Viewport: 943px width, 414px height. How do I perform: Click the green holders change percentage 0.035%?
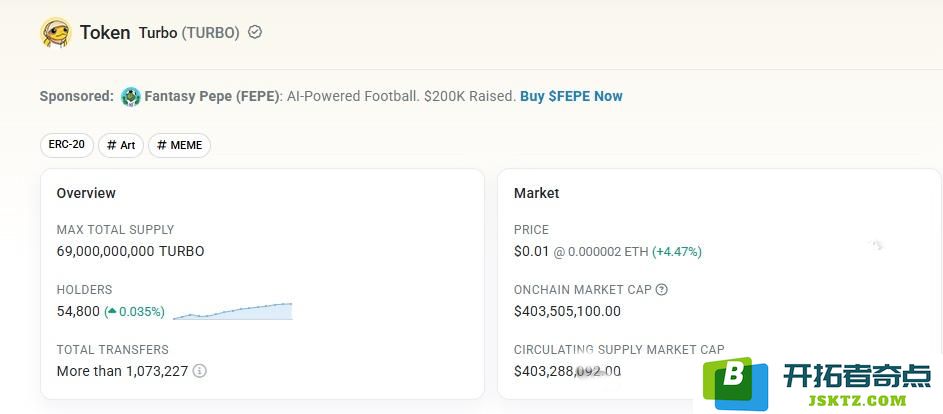pyautogui.click(x=135, y=312)
